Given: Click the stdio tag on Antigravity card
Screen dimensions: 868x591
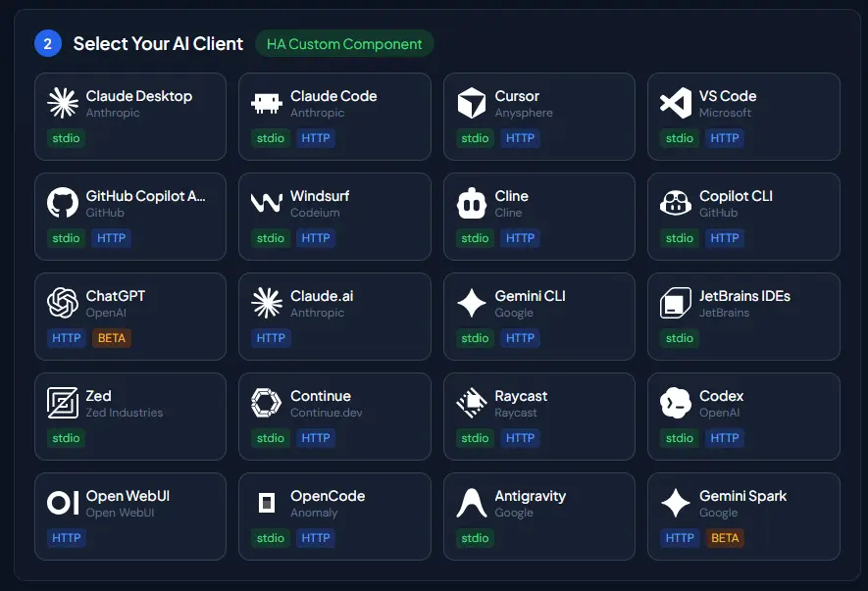Looking at the screenshot, I should coord(475,538).
